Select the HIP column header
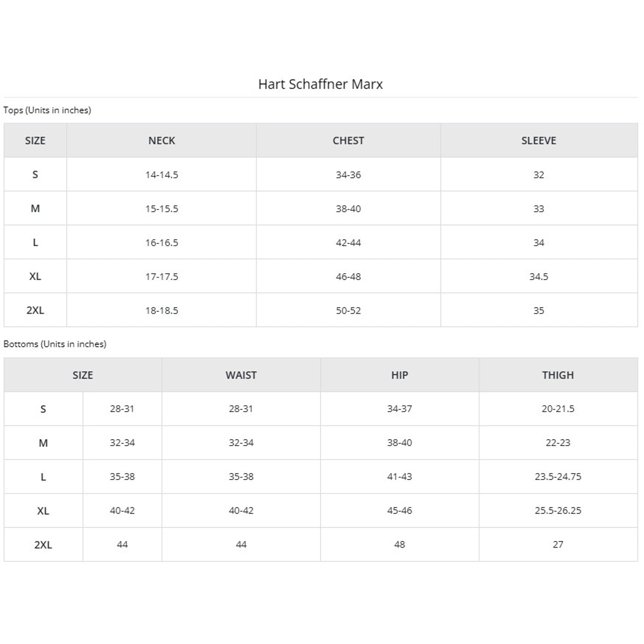The width and height of the screenshot is (644, 644). (399, 375)
